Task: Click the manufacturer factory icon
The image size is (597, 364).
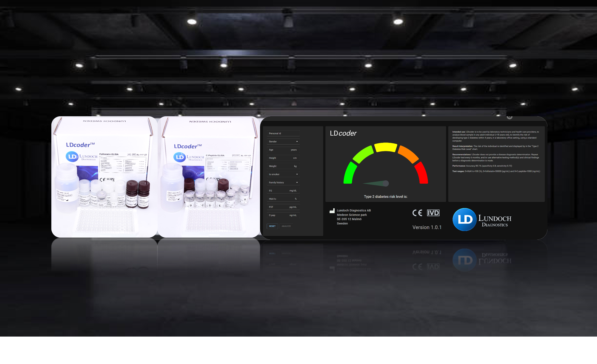Action: tap(332, 211)
